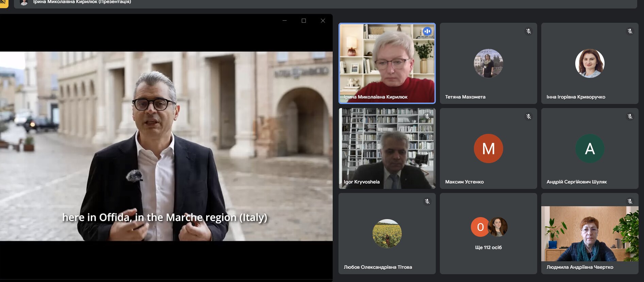The height and width of the screenshot is (282, 644).
Task: Click the speaking indicator on Ірина Кирилюк's tile
Action: (427, 31)
